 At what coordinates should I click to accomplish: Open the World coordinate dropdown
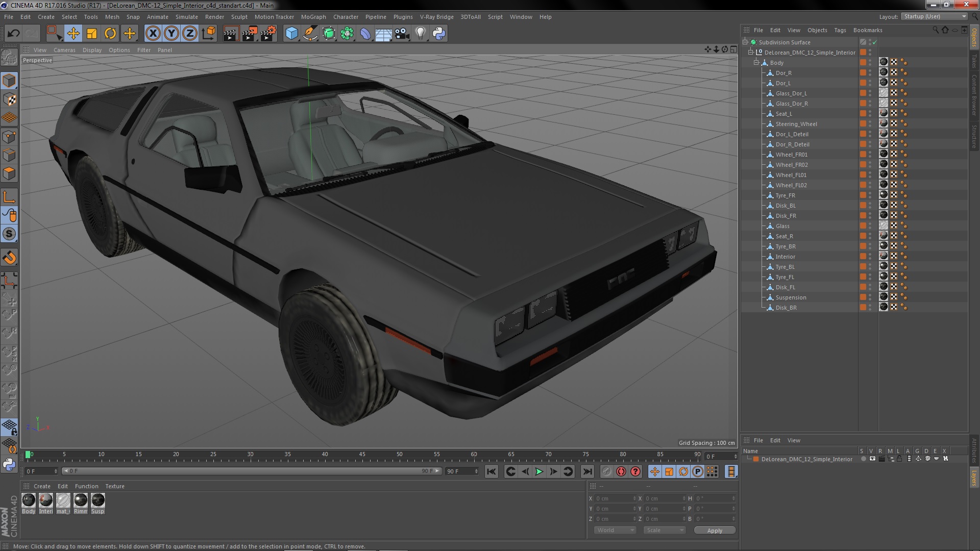pyautogui.click(x=615, y=530)
